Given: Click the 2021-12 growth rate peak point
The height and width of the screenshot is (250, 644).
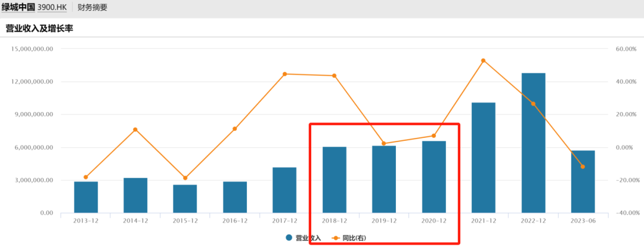Looking at the screenshot, I should 483,60.
